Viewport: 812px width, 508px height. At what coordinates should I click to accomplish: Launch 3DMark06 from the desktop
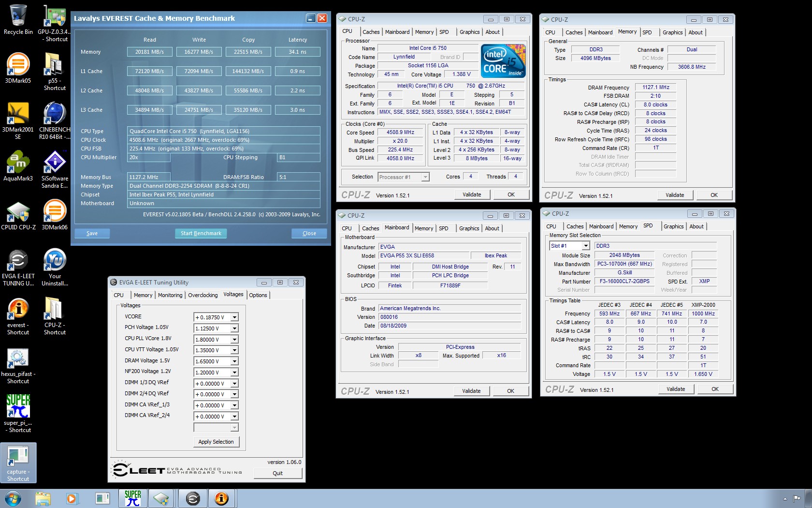55,215
